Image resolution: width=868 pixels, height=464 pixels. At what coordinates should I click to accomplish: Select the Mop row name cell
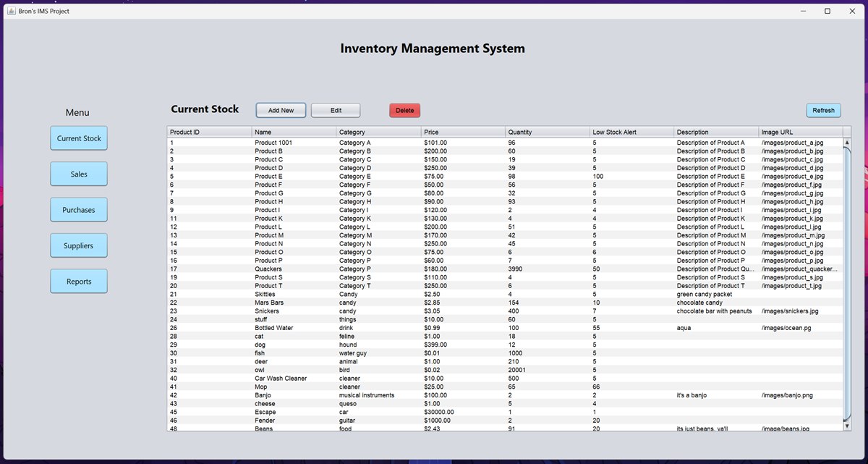(294, 387)
